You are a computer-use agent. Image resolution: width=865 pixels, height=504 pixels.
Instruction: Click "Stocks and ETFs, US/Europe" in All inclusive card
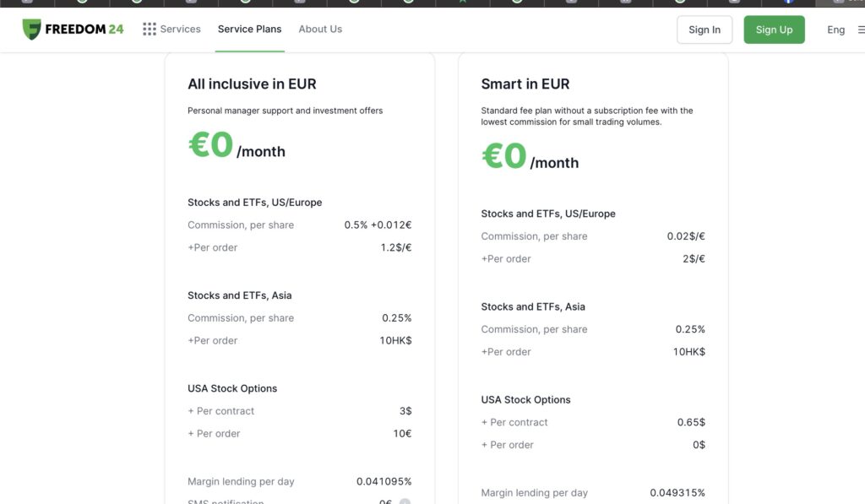click(x=255, y=203)
